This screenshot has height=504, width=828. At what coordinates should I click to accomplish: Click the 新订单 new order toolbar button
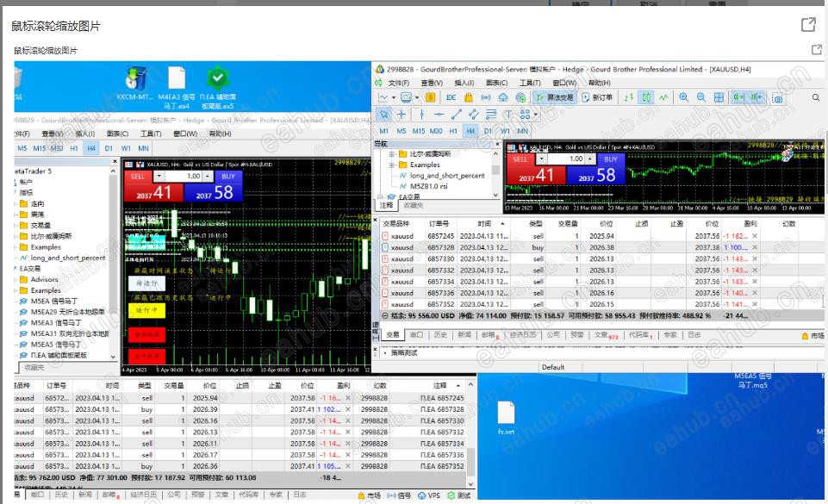click(x=597, y=97)
